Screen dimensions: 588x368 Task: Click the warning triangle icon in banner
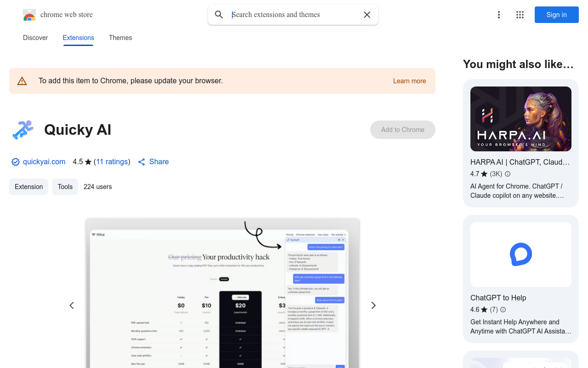[x=22, y=81]
